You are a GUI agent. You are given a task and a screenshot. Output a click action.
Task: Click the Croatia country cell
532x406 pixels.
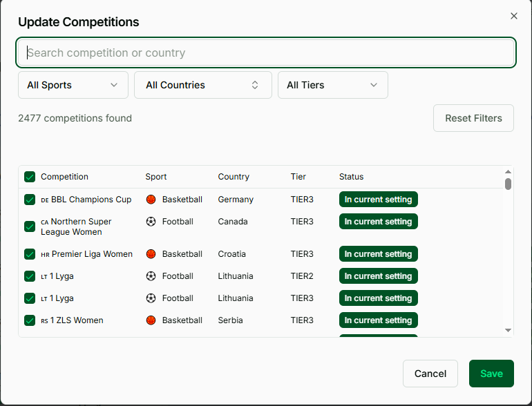[x=231, y=254]
